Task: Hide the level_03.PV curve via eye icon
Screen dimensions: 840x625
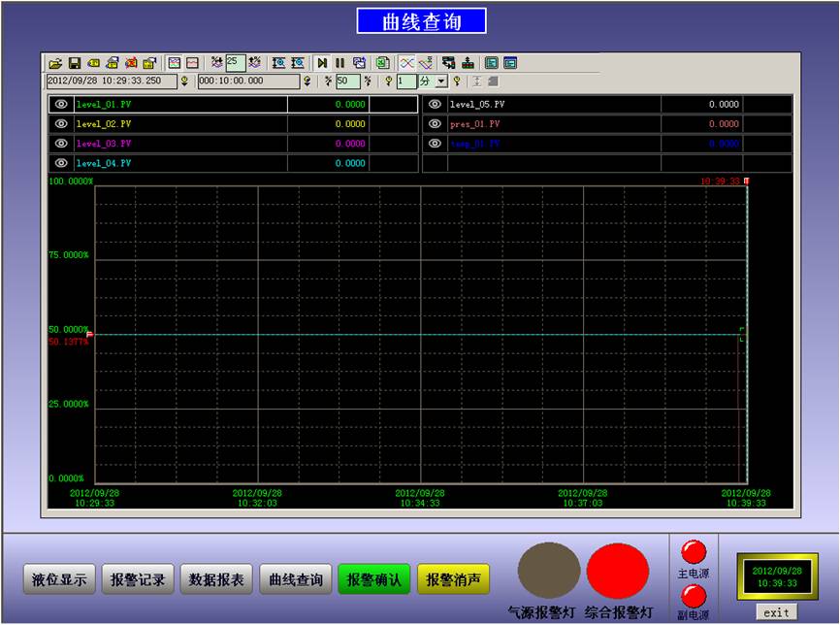Action: click(61, 144)
